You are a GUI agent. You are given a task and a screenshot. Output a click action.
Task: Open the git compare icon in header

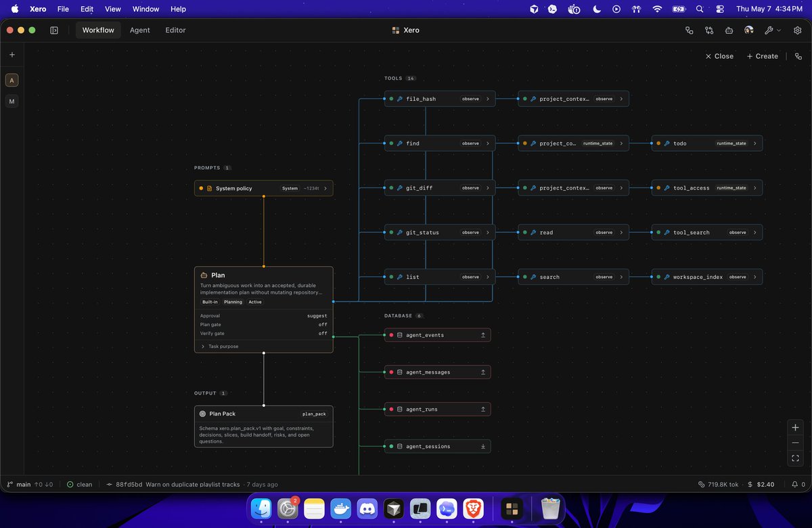pos(709,30)
